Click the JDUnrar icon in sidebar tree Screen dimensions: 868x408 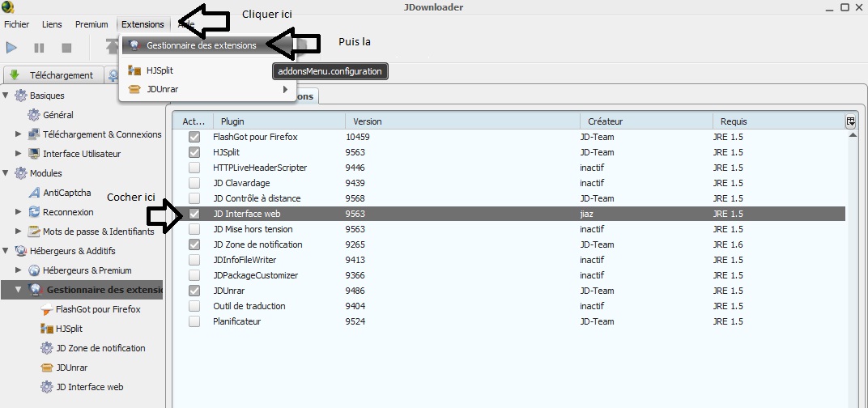(x=47, y=368)
